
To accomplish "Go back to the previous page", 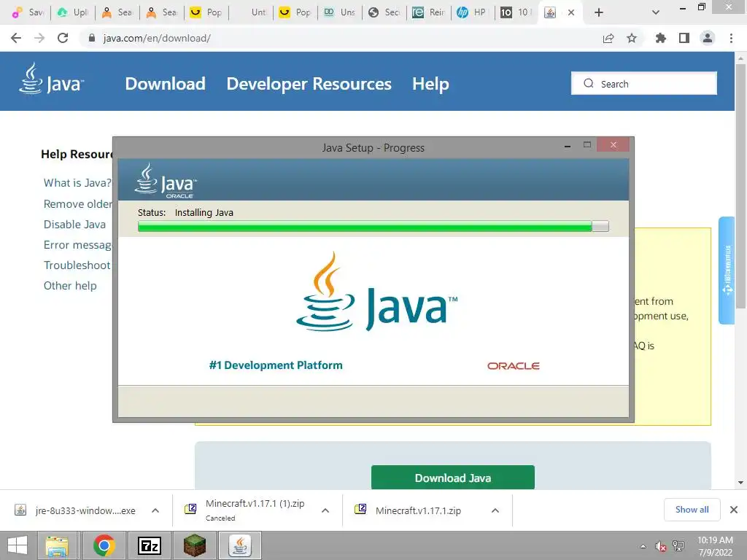I will pyautogui.click(x=16, y=38).
